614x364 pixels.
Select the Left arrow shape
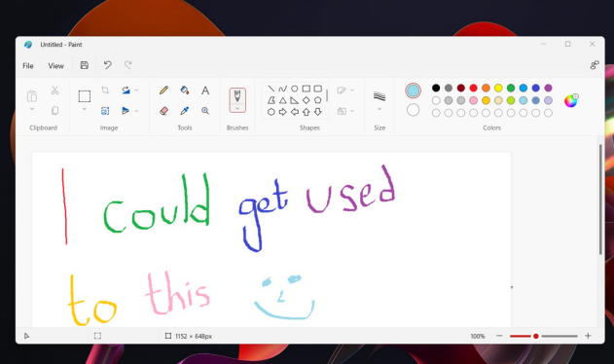[x=295, y=112]
